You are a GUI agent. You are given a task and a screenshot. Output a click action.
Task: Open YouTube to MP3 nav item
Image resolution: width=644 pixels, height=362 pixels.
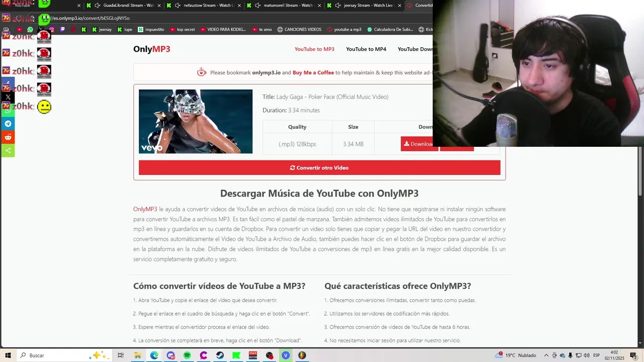[x=314, y=49]
